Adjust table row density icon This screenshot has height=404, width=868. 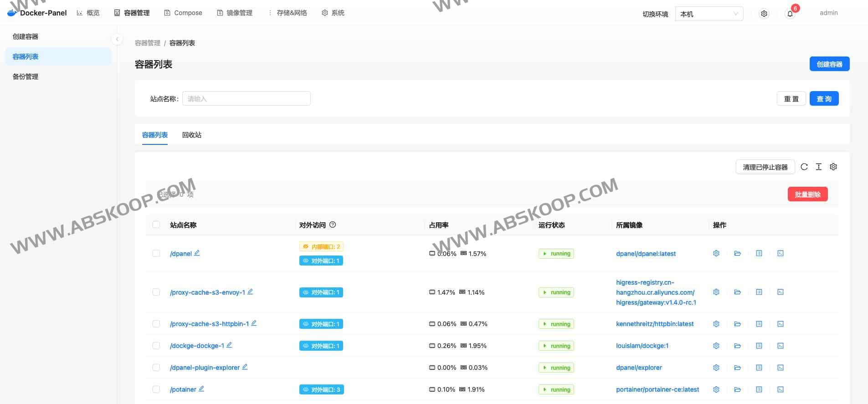click(x=819, y=167)
